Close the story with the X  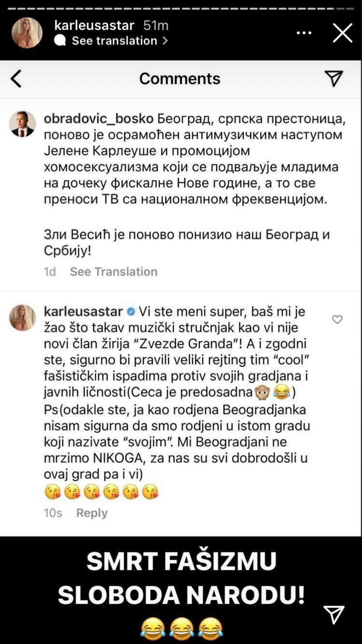[342, 33]
